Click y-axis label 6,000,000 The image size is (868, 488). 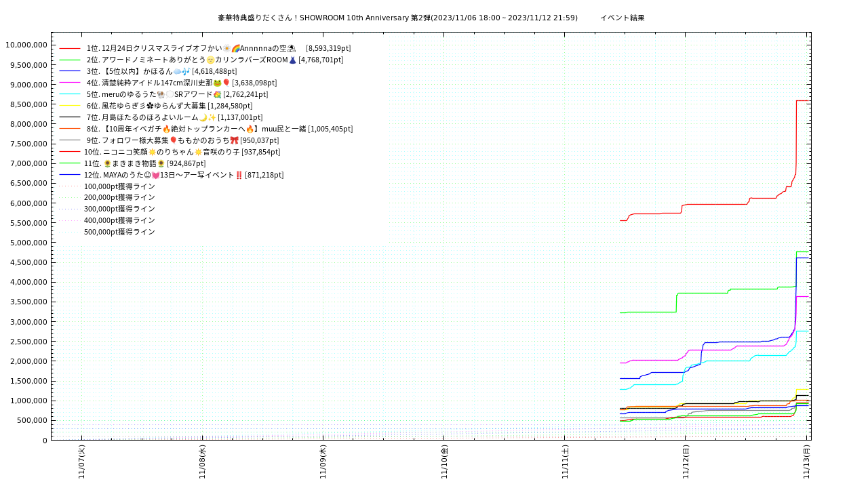click(x=28, y=203)
